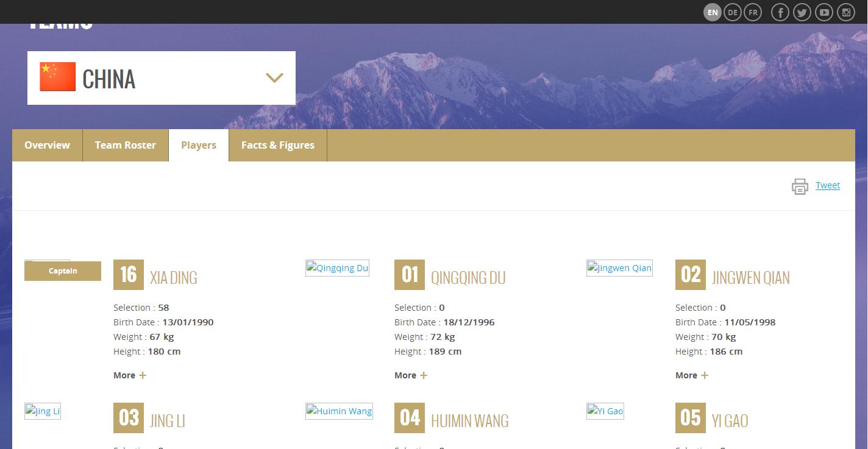Image resolution: width=868 pixels, height=449 pixels.
Task: Expand More details for Qingqing Du
Action: pos(411,375)
